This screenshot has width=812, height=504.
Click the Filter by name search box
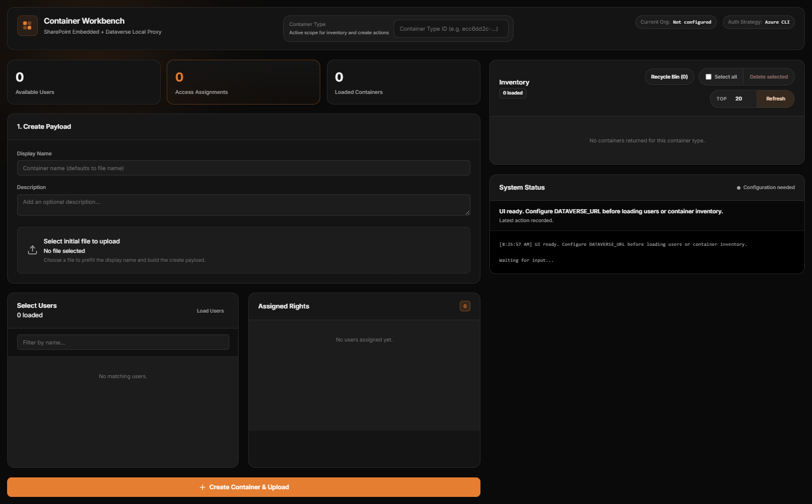[123, 342]
